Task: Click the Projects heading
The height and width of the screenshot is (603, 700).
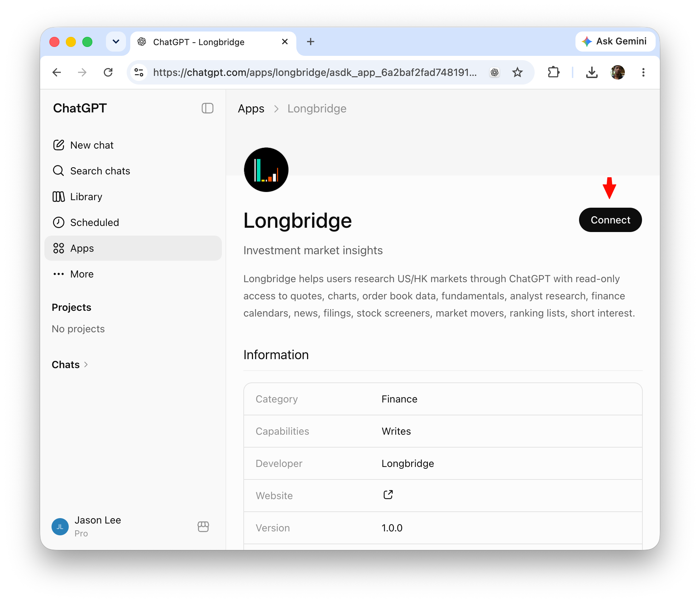Action: 72,307
